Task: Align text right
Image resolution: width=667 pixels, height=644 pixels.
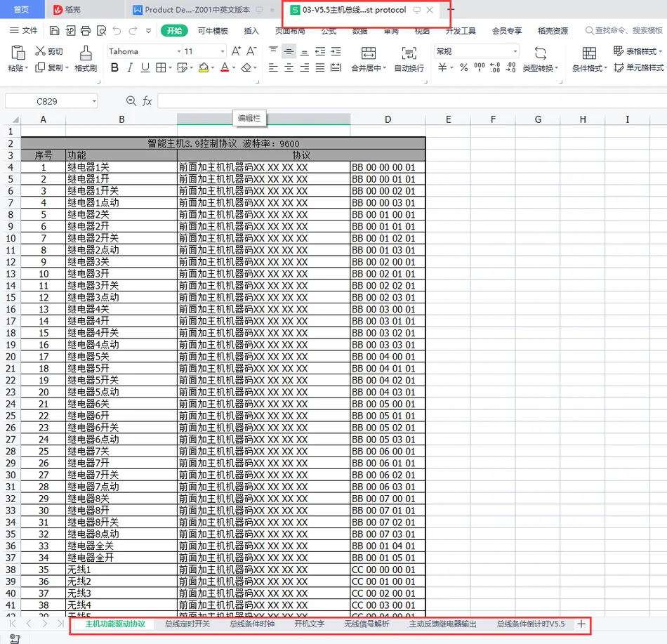Action: coord(305,67)
